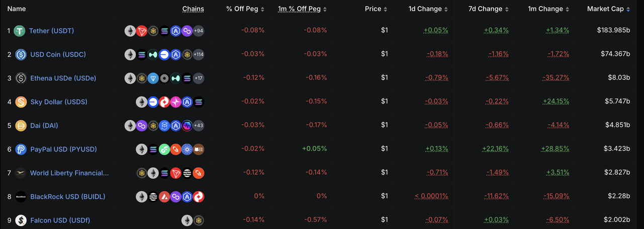Viewport: 644px width, 229px height.
Task: Click the Falcon USD logo icon
Action: 21,220
